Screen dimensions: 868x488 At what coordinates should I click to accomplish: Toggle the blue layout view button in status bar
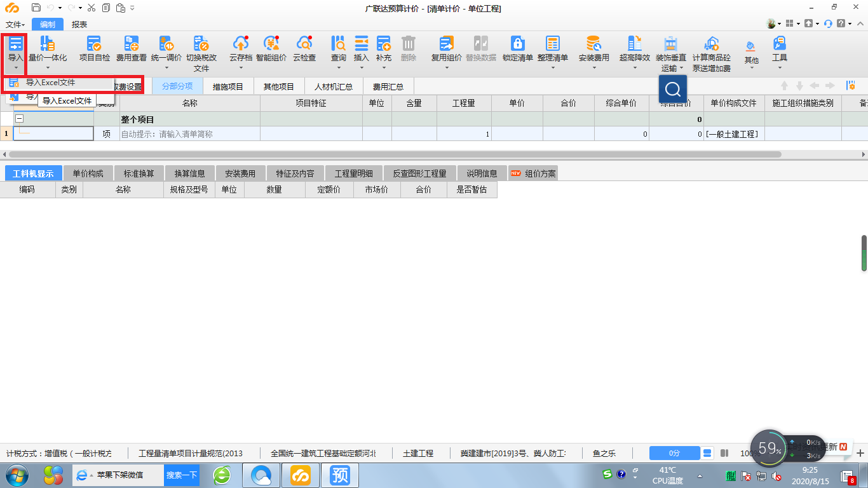coord(708,453)
